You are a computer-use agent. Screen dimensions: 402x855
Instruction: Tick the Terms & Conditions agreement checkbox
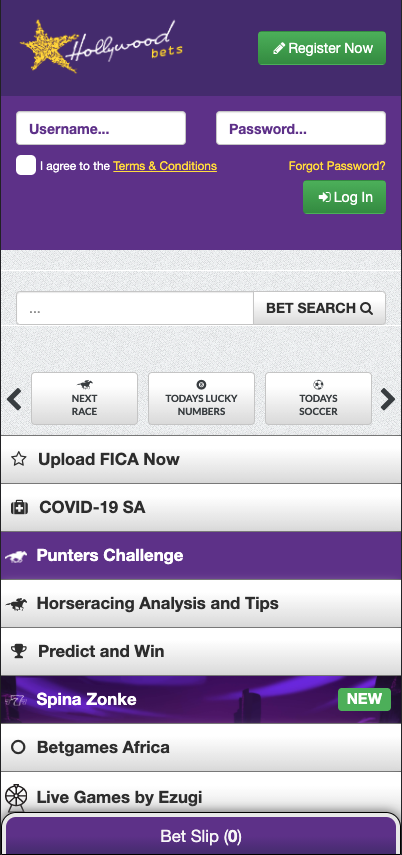[26, 165]
